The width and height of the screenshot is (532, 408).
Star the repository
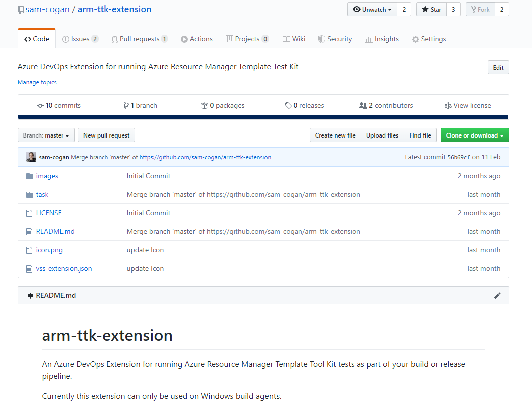point(432,10)
